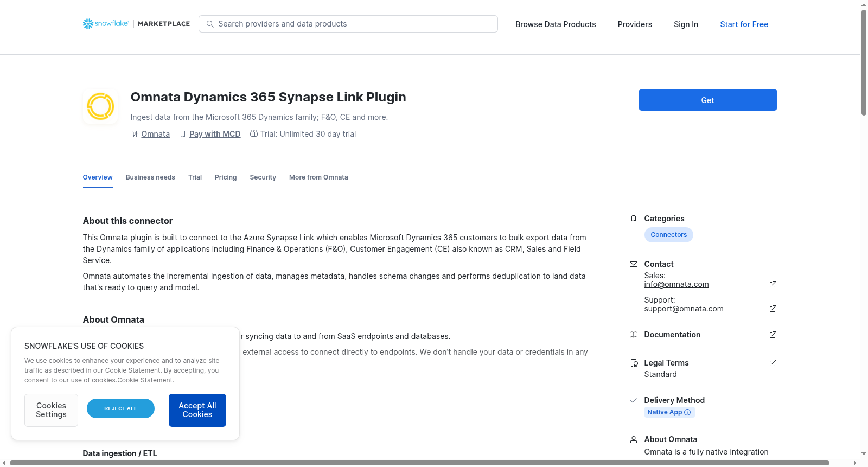Open Legal Terms external link icon
868x467 pixels.
point(773,363)
